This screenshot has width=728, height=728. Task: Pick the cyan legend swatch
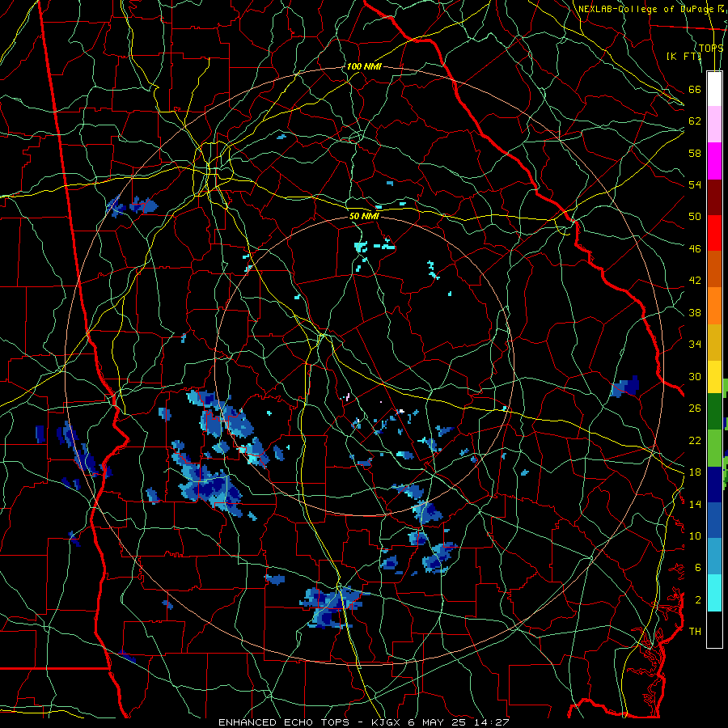pos(714,593)
